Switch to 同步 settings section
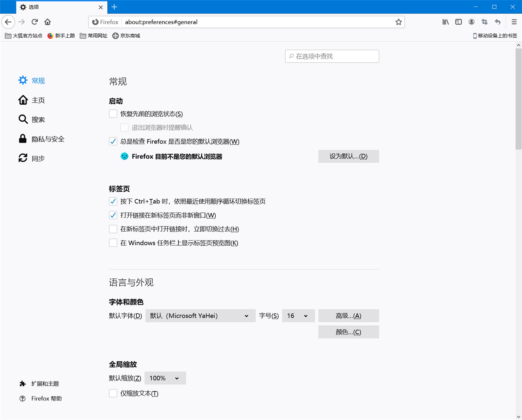 pyautogui.click(x=38, y=158)
